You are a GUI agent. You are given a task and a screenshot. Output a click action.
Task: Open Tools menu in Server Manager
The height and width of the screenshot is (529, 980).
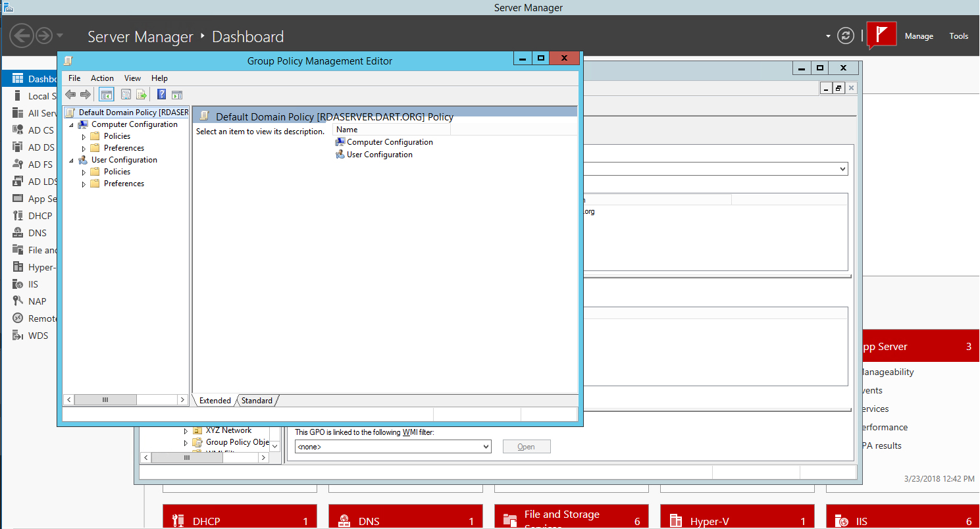click(958, 36)
